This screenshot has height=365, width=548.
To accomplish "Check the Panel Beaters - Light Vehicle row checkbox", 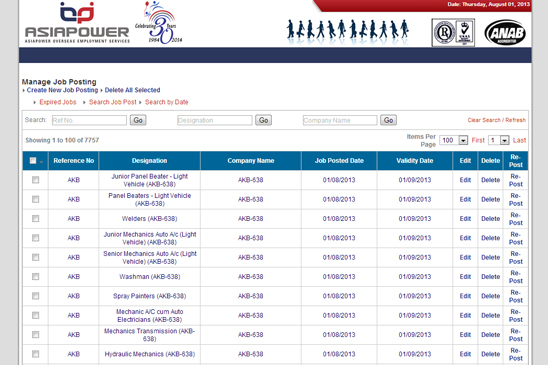I will [35, 199].
